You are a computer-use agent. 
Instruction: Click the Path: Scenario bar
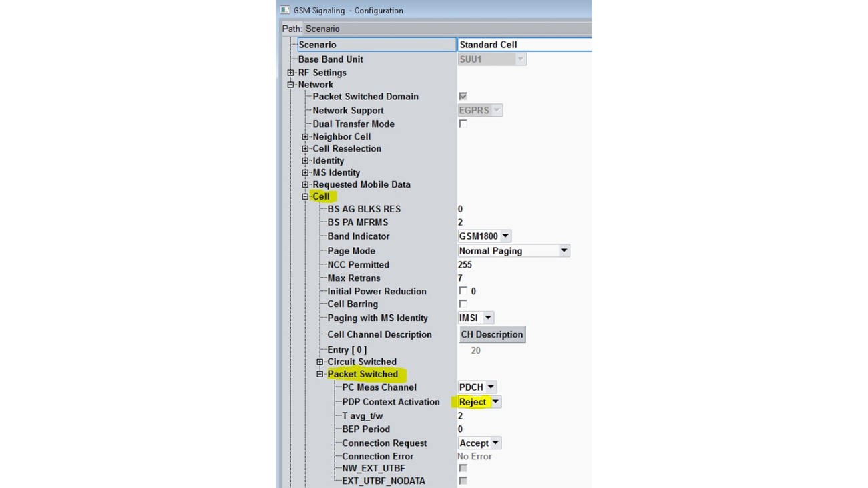tap(436, 29)
